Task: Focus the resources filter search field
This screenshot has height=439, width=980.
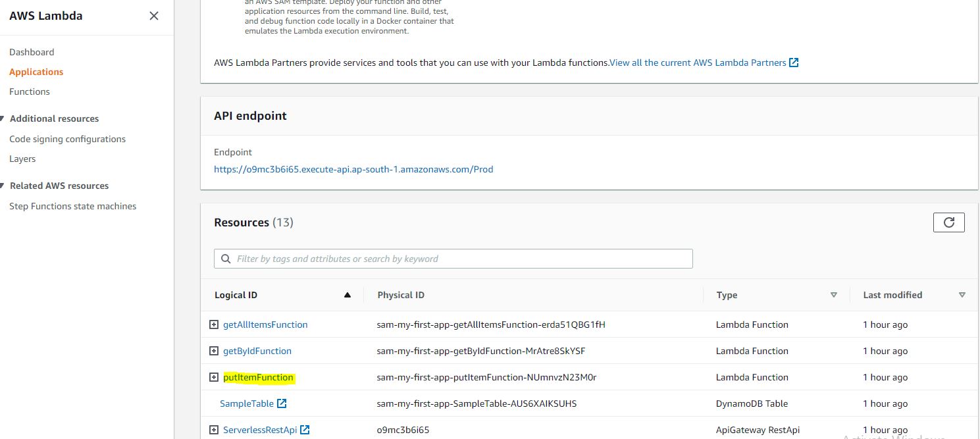Action: coord(461,259)
